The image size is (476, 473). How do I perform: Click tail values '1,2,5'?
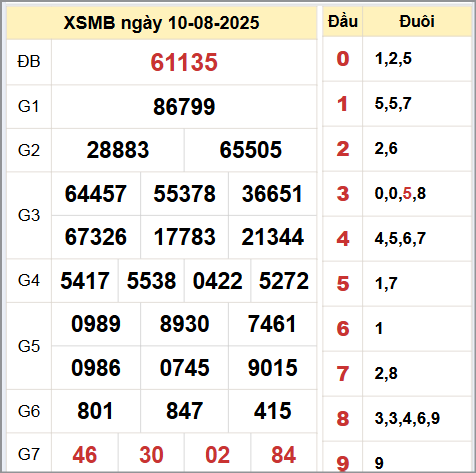[393, 59]
